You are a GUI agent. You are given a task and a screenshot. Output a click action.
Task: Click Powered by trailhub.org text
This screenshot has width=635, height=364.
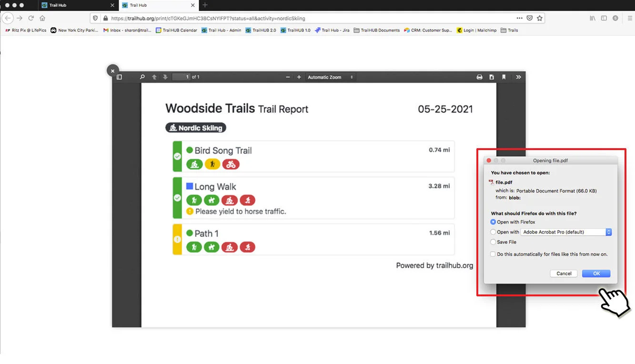[x=434, y=265]
